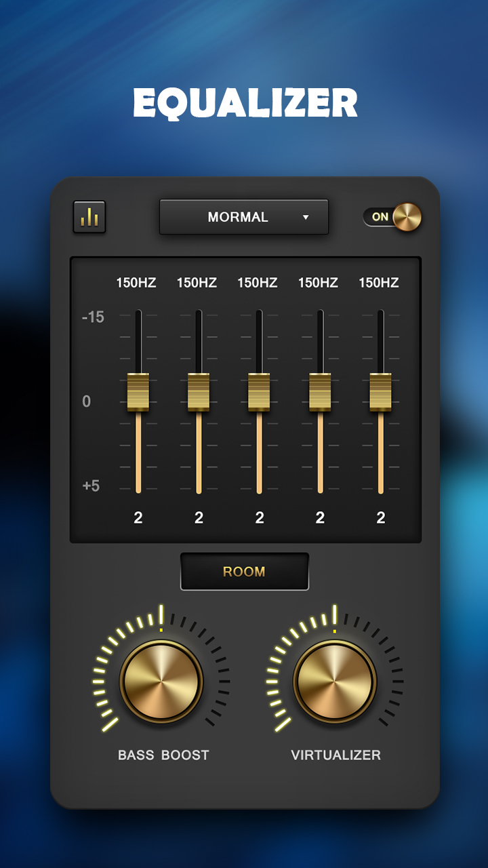Click the ROOM reverb preset button
The image size is (488, 868).
(244, 572)
